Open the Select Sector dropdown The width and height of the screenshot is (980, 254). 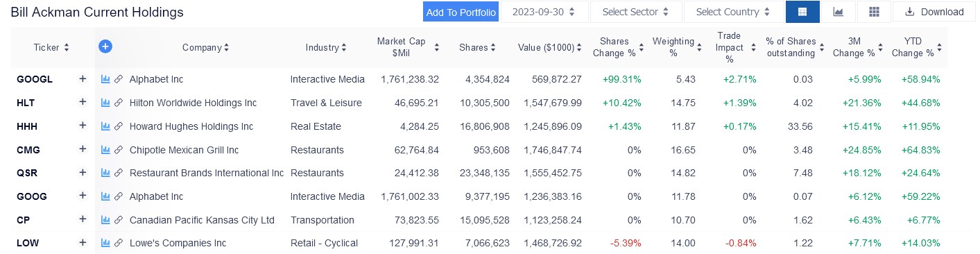pyautogui.click(x=636, y=12)
